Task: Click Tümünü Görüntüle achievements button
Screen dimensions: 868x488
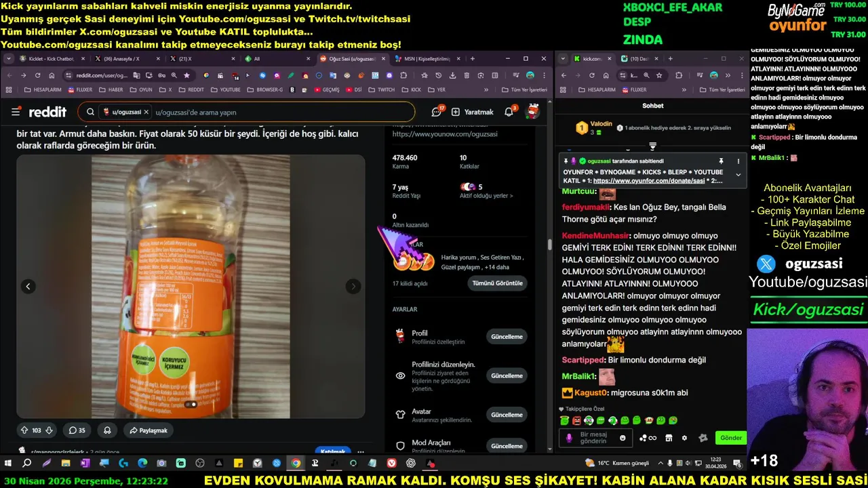Action: [x=498, y=283]
